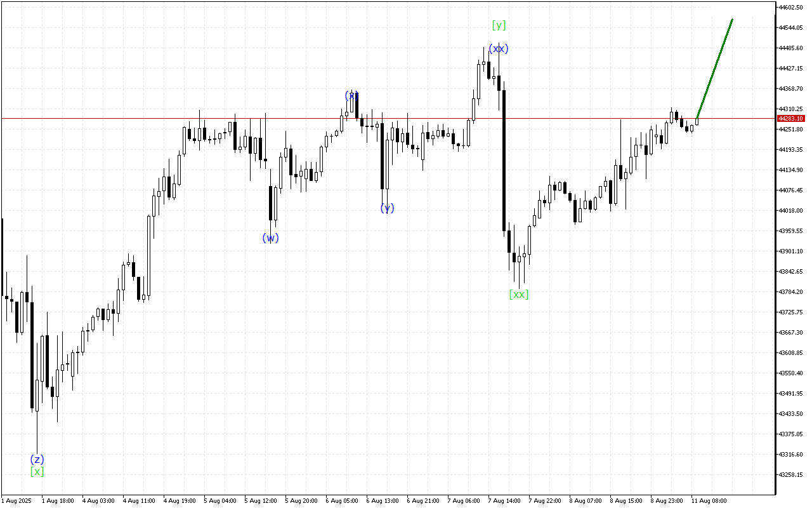812x508 pixels.
Task: Select the 7 Aug 14:00 time label
Action: pyautogui.click(x=505, y=501)
